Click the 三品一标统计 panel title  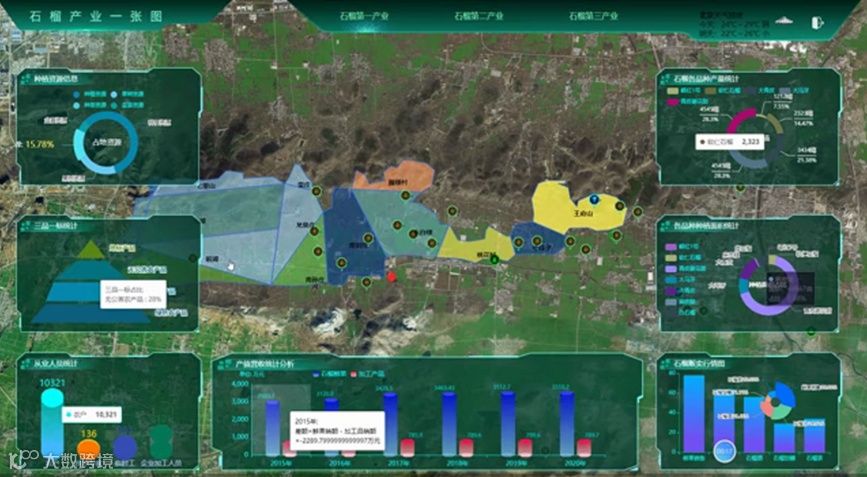click(x=56, y=226)
